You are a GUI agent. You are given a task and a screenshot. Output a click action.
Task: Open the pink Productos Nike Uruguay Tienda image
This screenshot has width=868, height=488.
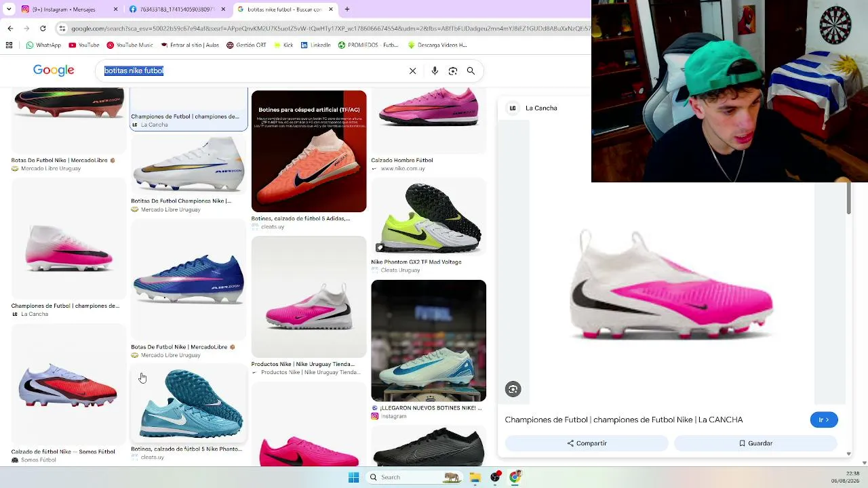pos(309,297)
